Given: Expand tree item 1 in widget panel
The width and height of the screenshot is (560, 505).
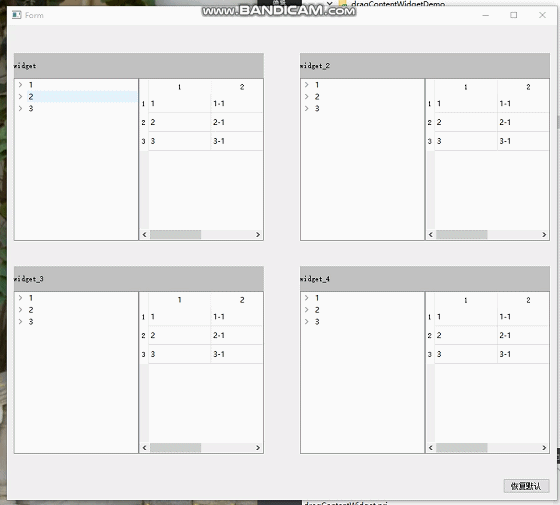Looking at the screenshot, I should click(20, 85).
